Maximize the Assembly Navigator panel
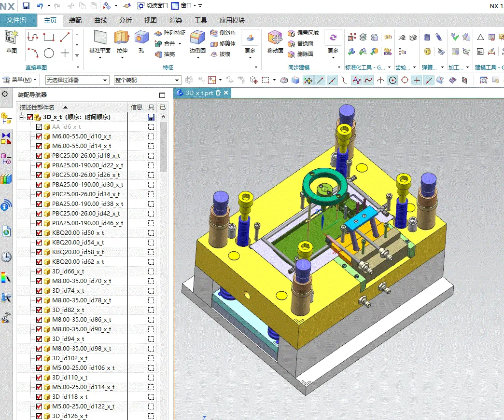504x420 pixels. (162, 95)
